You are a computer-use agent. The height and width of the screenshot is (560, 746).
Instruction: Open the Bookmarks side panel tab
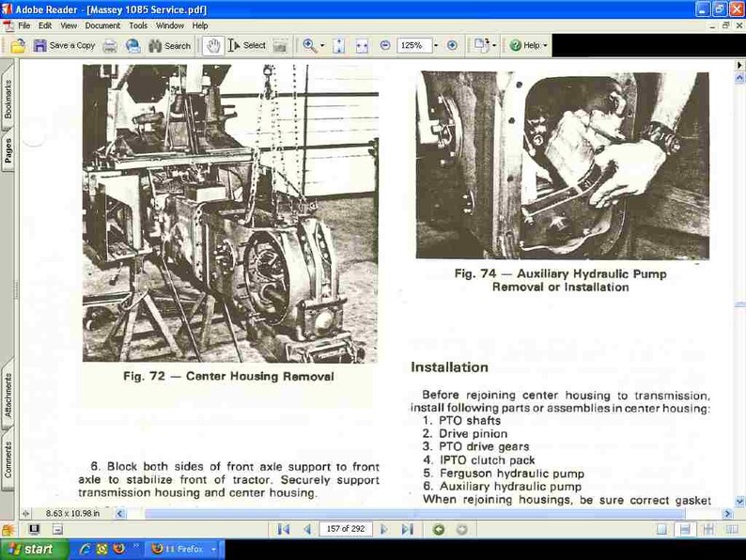point(8,99)
